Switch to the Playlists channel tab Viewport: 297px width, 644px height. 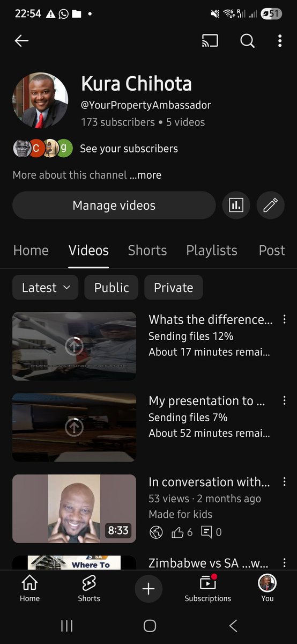click(x=212, y=251)
